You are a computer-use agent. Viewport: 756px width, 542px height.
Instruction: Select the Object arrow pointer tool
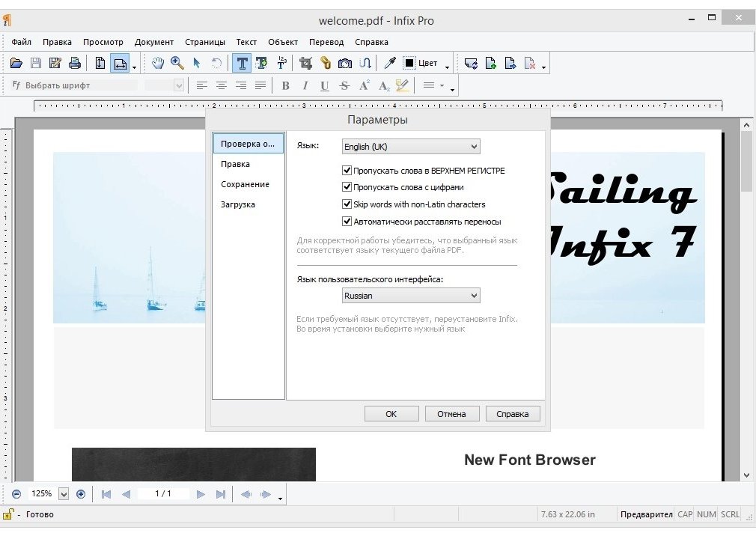pyautogui.click(x=197, y=63)
